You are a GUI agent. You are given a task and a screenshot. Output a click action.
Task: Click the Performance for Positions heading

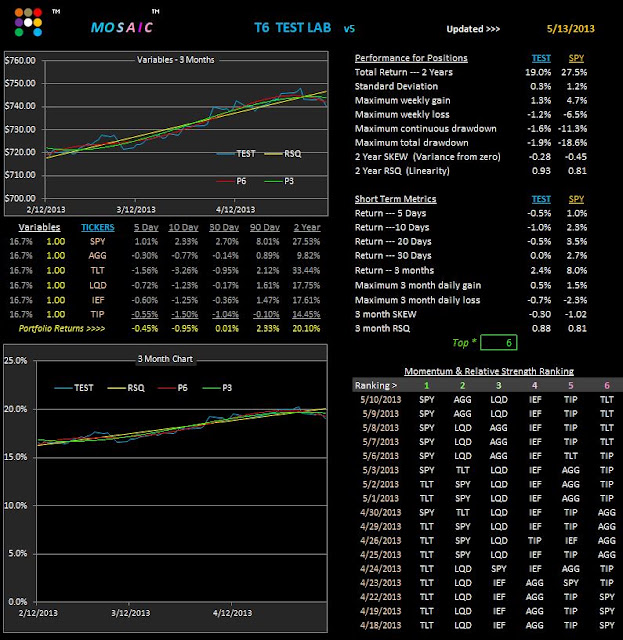411,58
